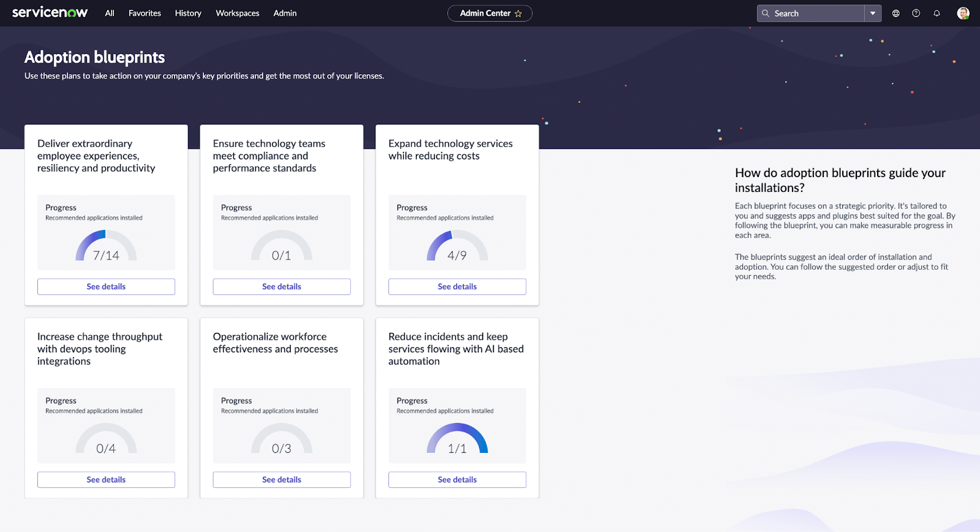Click 'Operationalize workforce effectiveness and processes' title

click(x=276, y=343)
